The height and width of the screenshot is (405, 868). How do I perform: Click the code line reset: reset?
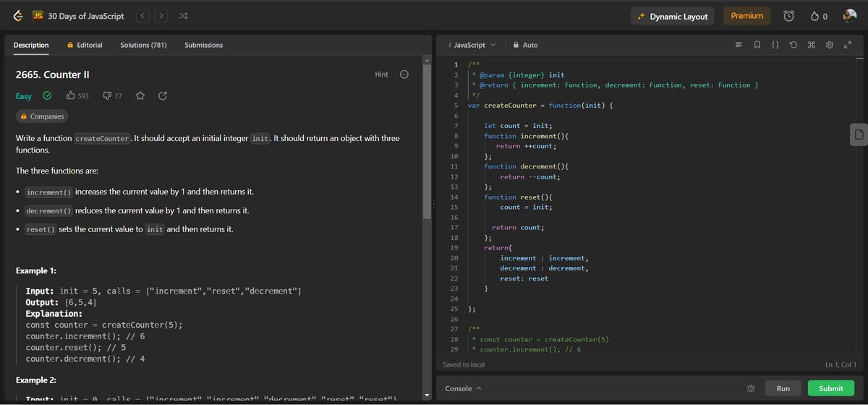(x=524, y=278)
